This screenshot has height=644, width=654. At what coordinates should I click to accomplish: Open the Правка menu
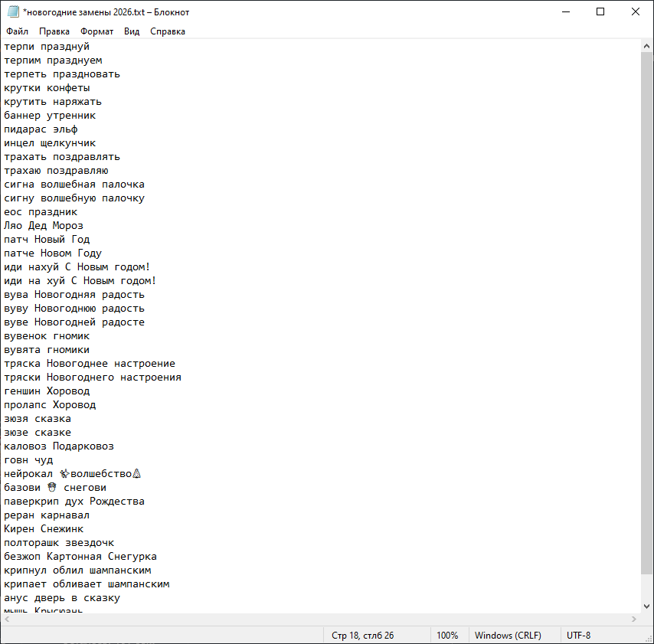54,31
